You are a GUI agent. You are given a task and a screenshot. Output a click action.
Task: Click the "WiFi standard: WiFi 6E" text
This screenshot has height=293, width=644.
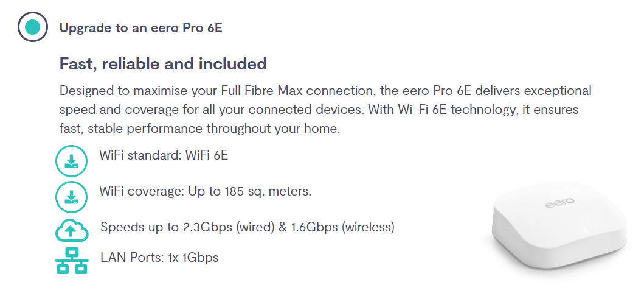(x=164, y=155)
